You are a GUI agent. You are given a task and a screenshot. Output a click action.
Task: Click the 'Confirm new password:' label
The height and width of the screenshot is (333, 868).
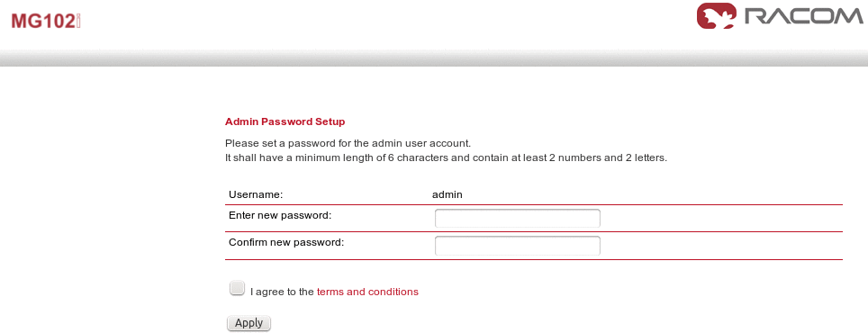click(286, 242)
